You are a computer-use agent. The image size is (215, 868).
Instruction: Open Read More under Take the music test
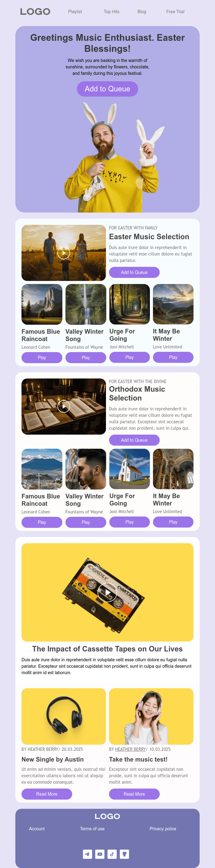tap(134, 794)
